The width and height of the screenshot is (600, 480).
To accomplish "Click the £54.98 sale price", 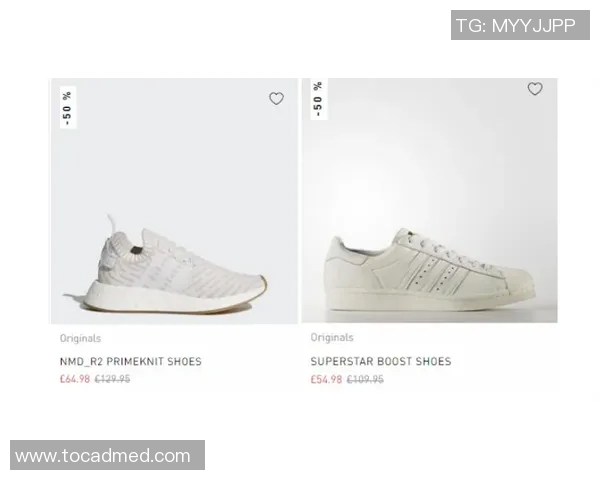I will tap(326, 379).
